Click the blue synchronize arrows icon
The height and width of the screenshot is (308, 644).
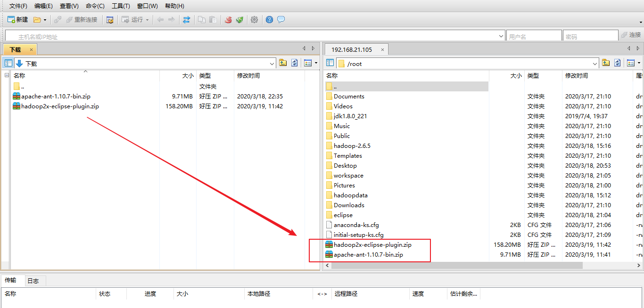[187, 20]
